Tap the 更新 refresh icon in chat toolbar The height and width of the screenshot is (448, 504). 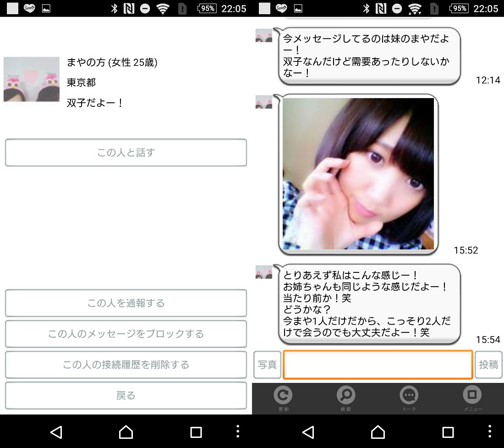tap(283, 397)
